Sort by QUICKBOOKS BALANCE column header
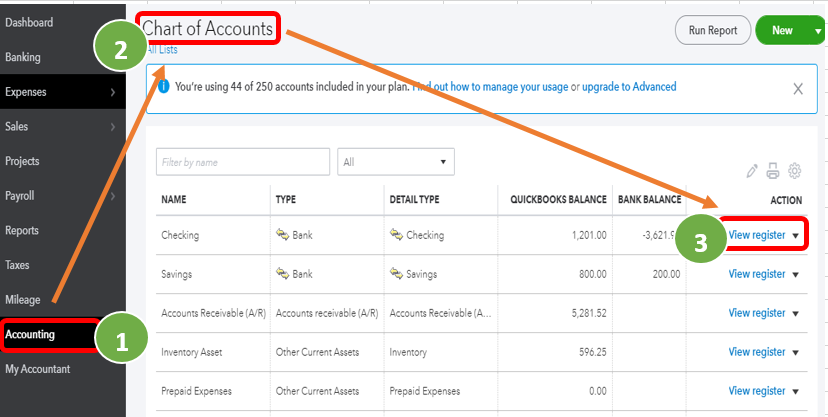Image resolution: width=828 pixels, height=417 pixels. [x=558, y=200]
